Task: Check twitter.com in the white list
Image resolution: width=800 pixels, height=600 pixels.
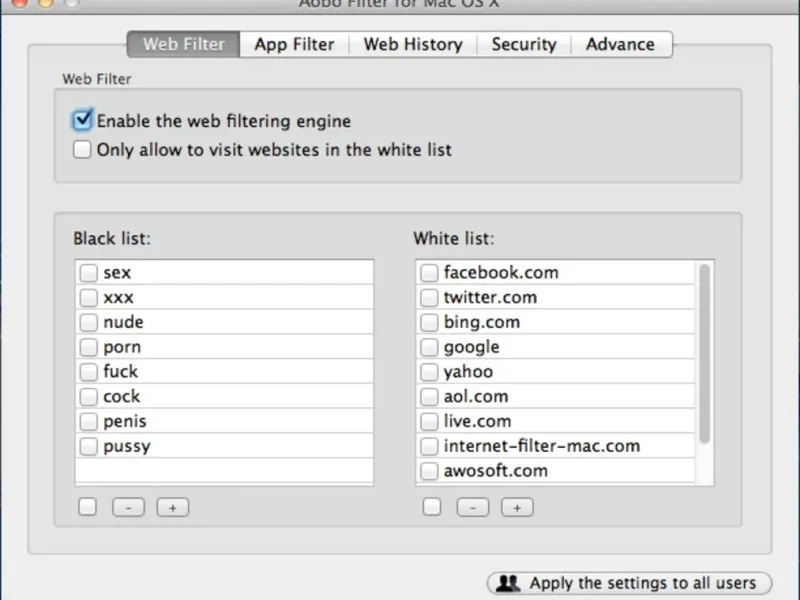Action: 429,297
